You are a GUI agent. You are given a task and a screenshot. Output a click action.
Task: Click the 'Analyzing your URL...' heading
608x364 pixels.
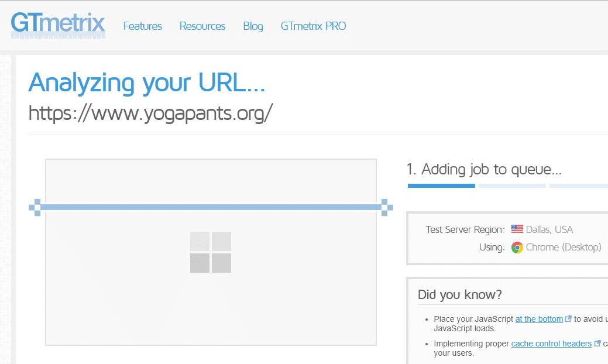146,83
